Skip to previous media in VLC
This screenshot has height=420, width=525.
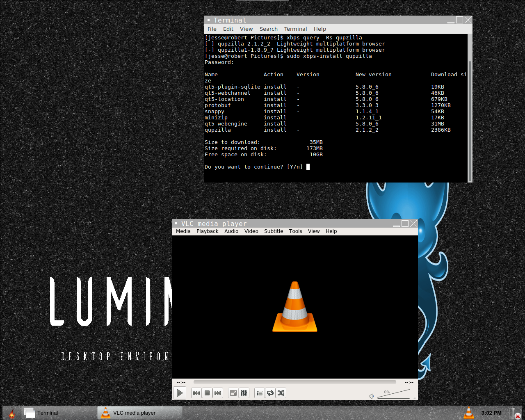pos(196,393)
